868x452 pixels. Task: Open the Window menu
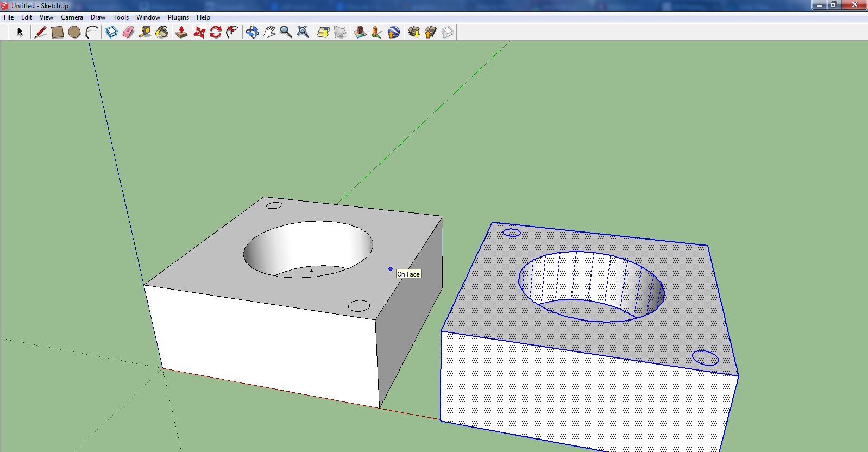(x=148, y=17)
